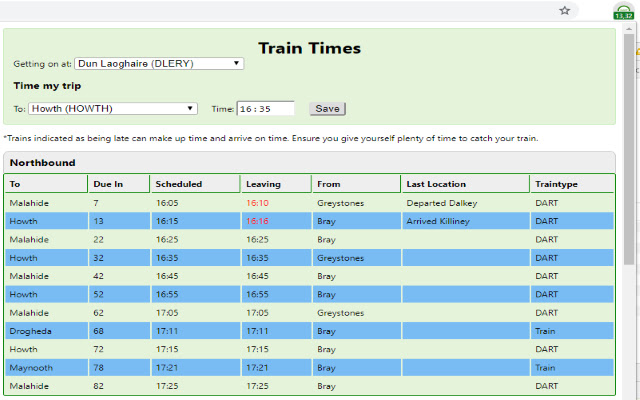640x400 pixels.
Task: Click the 'Leaving' column header
Action: click(x=263, y=184)
